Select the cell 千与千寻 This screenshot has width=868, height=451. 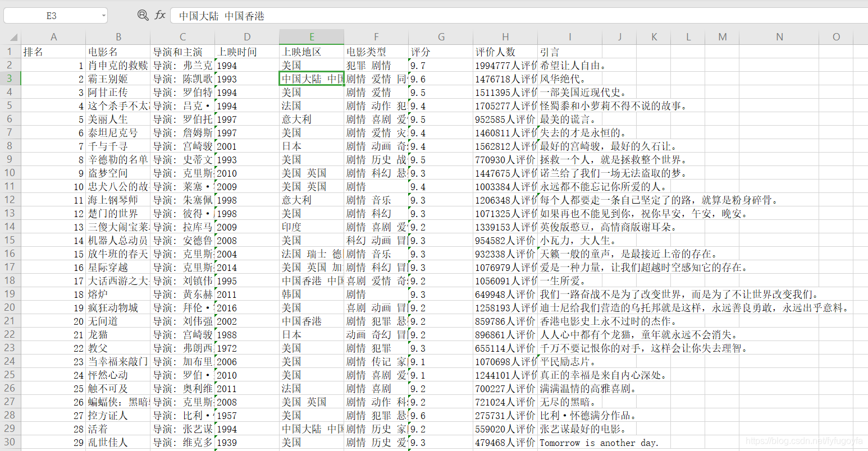point(118,146)
